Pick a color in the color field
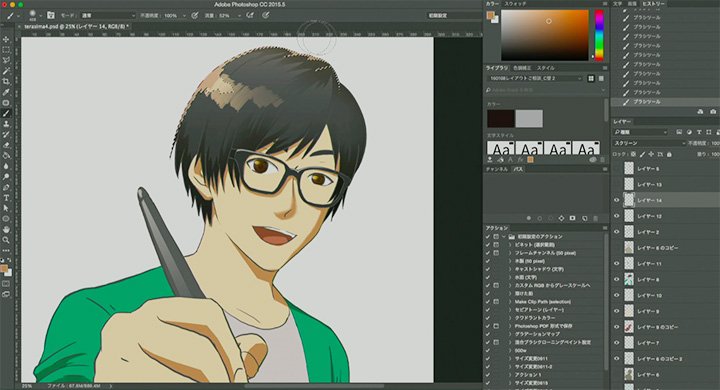720x390 pixels. click(x=545, y=35)
